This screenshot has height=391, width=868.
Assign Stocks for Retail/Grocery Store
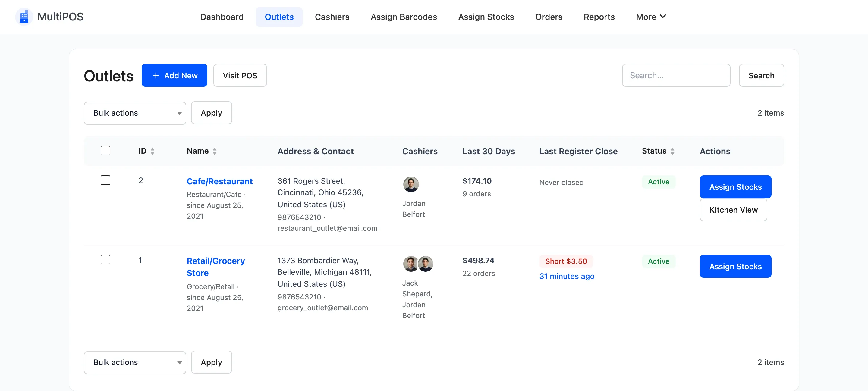735,266
